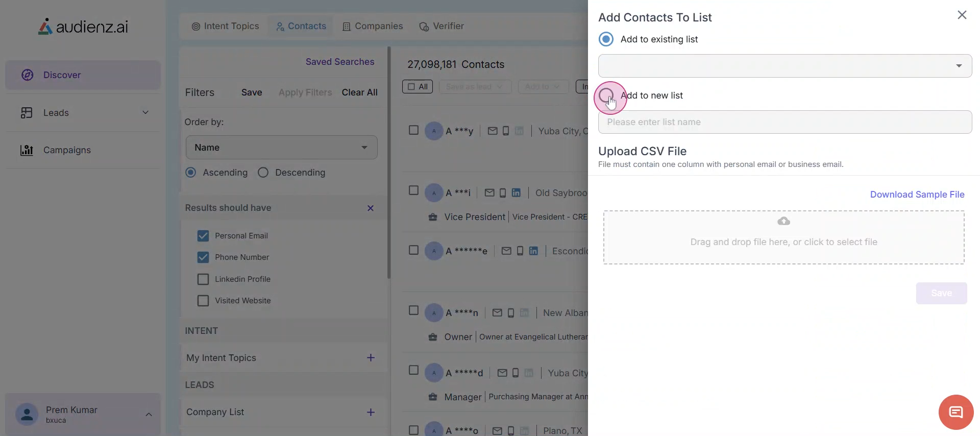
Task: Click the email icon for Yuba City contact A***y
Action: point(492,131)
